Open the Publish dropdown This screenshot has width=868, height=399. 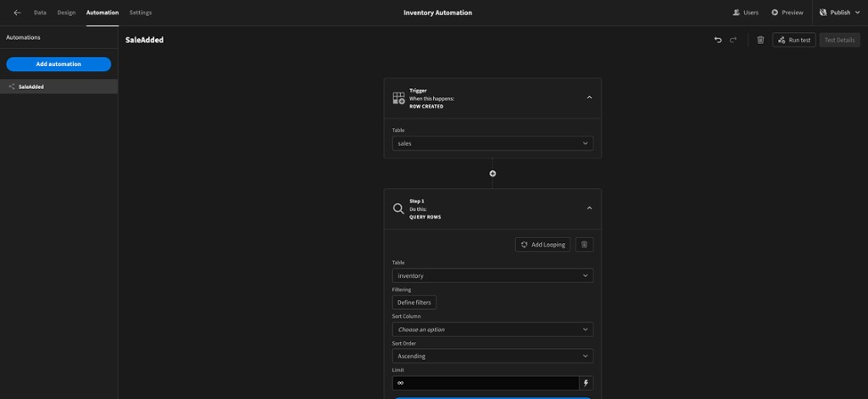click(840, 13)
